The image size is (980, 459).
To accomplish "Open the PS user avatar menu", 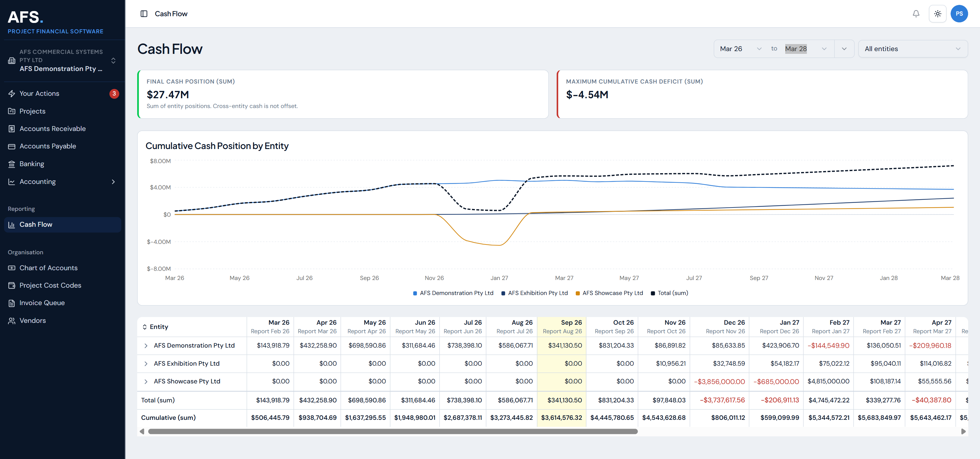I will 959,14.
